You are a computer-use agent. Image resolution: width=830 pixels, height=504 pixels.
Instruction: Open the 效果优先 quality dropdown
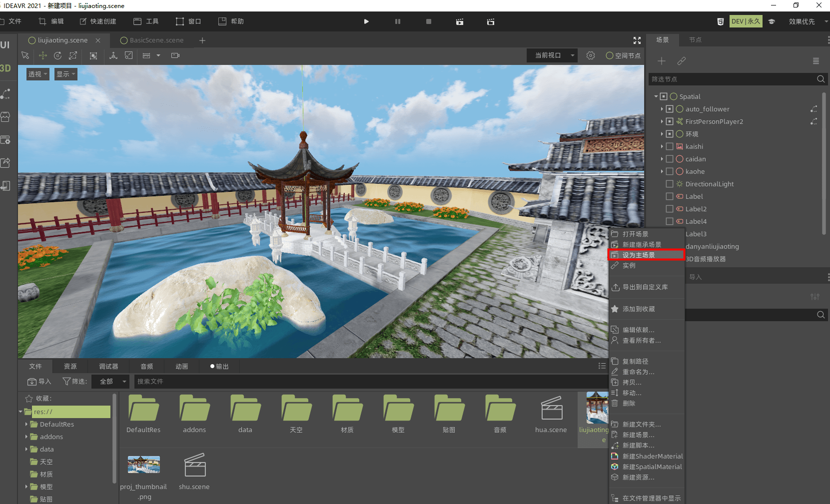(x=808, y=21)
